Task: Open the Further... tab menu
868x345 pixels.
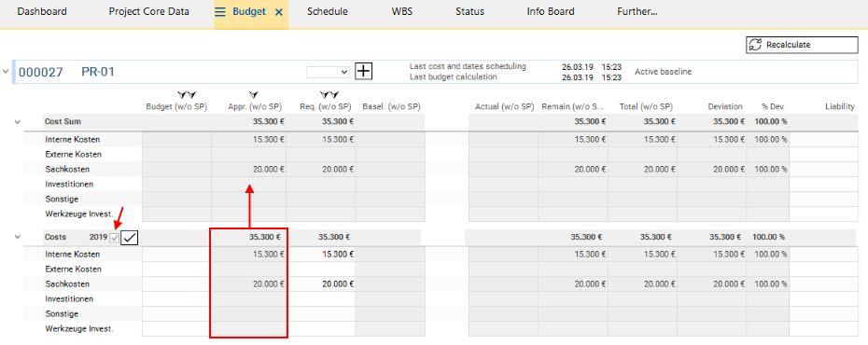Action: [637, 11]
